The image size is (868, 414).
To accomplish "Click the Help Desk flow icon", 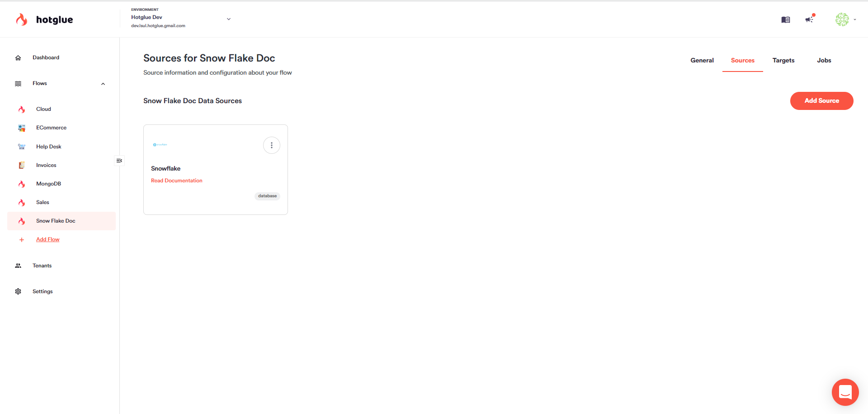I will [22, 147].
